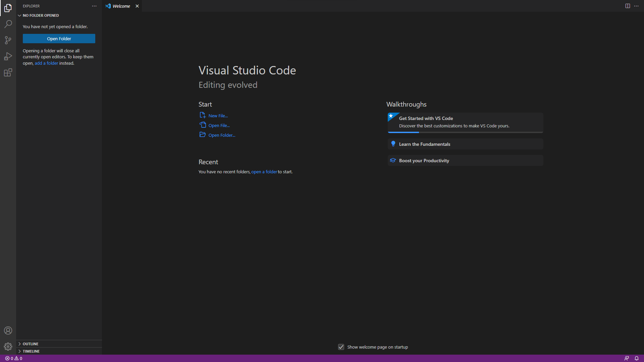Expand the Outline section
644x362 pixels.
[31, 344]
